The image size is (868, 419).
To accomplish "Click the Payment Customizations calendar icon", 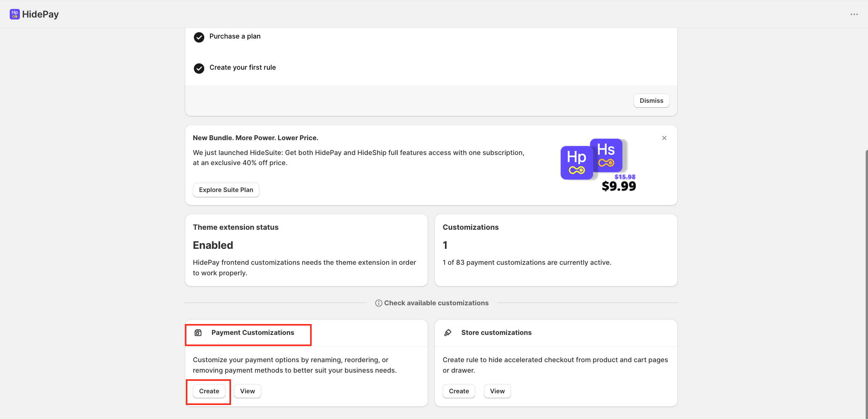I will 198,333.
